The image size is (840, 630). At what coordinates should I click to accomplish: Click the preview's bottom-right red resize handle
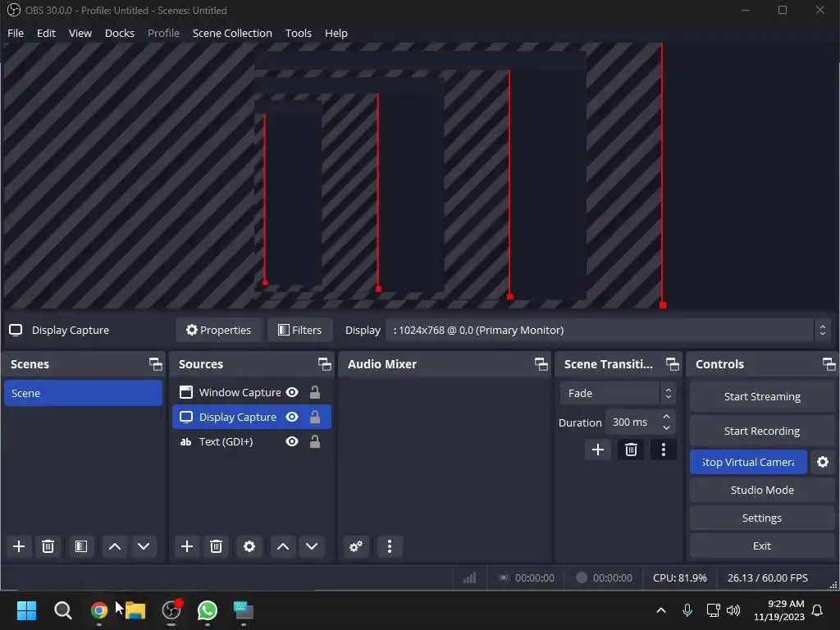tap(663, 305)
